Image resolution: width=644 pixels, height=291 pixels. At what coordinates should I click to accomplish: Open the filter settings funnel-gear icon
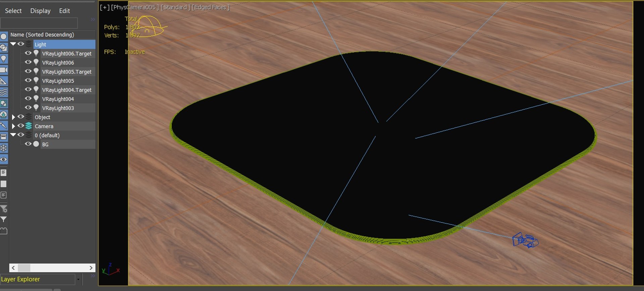coord(4,209)
